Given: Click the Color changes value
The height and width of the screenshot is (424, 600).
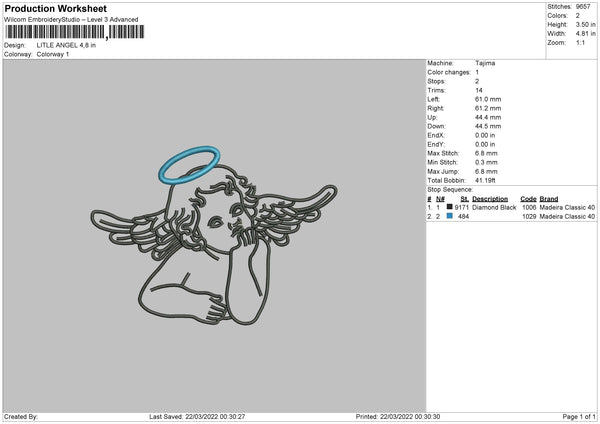Looking at the screenshot, I should tap(477, 72).
